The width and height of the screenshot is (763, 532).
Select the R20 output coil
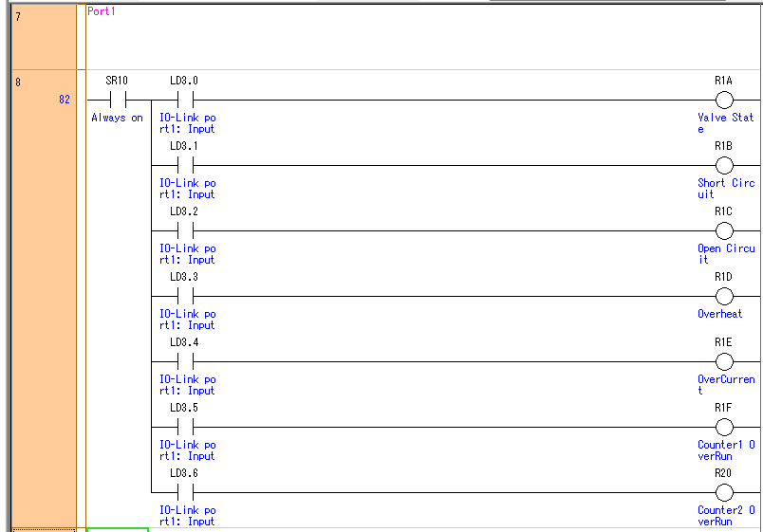[x=724, y=492]
